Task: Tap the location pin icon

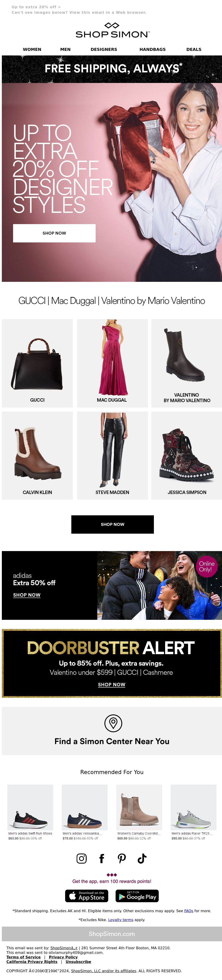Action: point(113,723)
